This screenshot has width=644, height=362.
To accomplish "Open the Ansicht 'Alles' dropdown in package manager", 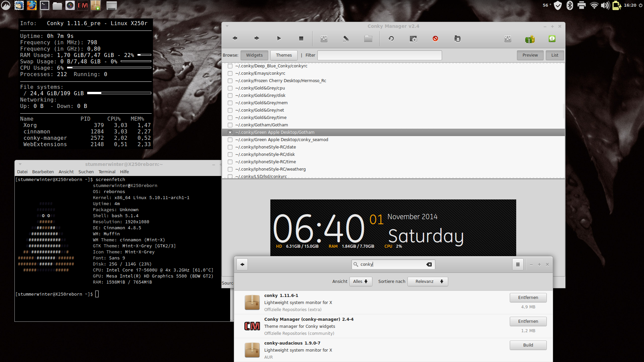I will pyautogui.click(x=361, y=281).
